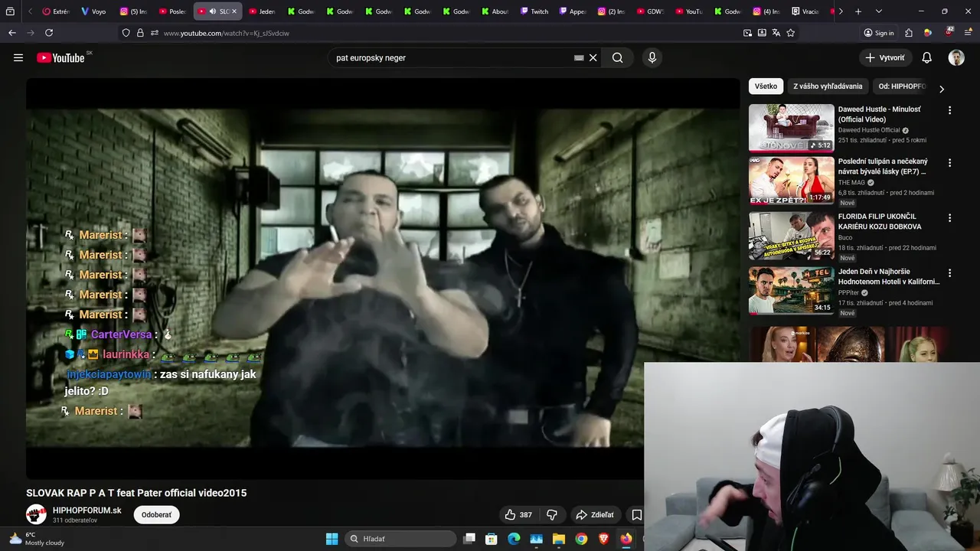Open the weather widget showing 6°C
The image size is (980, 551).
(x=37, y=539)
